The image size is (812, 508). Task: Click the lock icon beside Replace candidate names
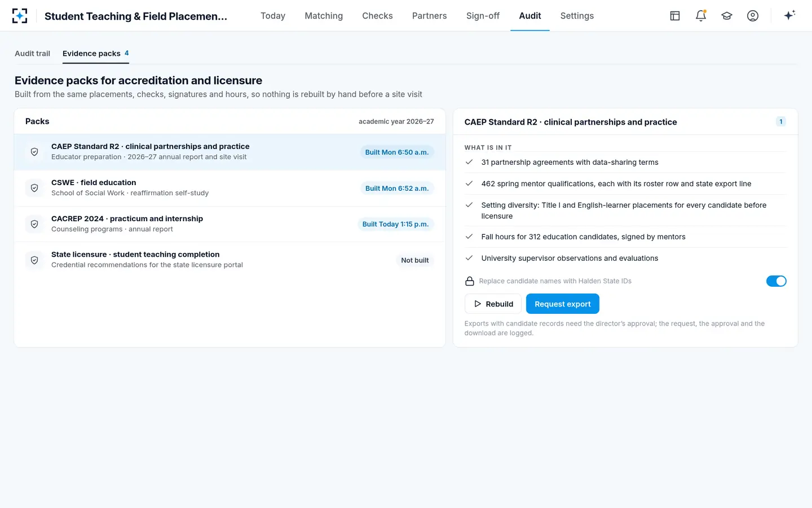point(470,281)
